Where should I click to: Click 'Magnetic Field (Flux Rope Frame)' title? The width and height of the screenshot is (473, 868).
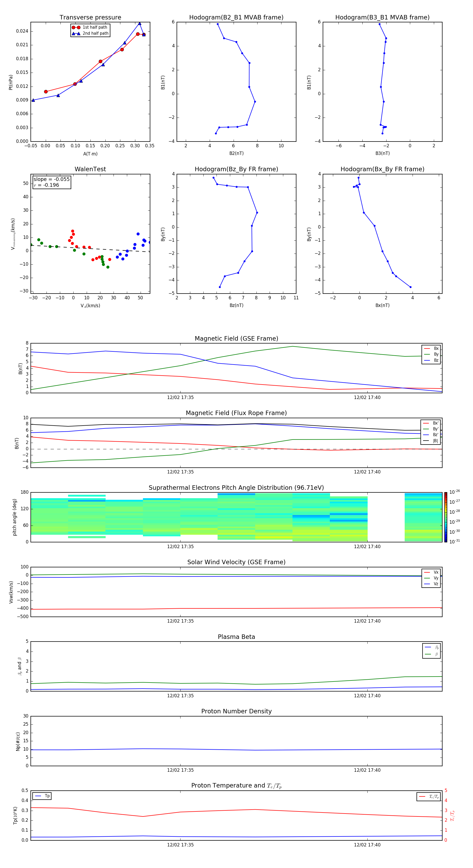[x=236, y=413]
